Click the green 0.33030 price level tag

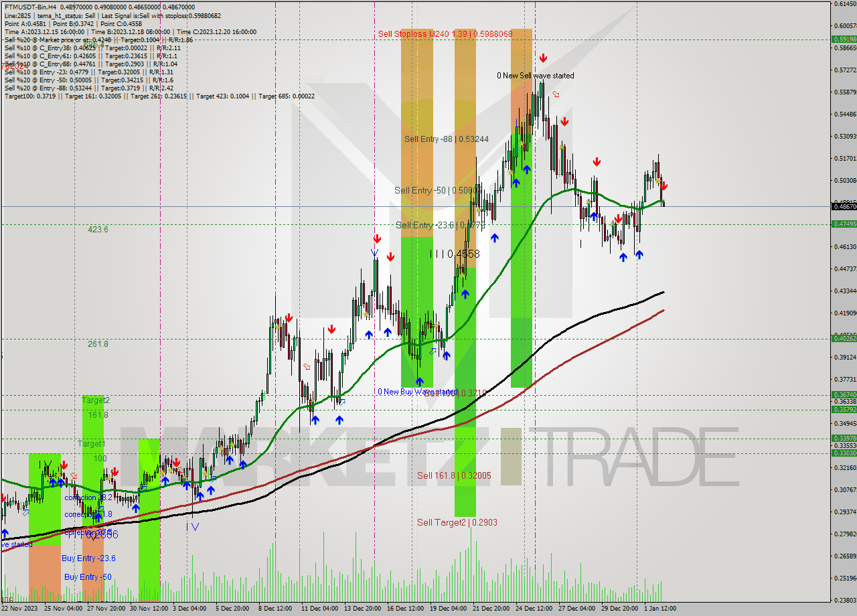tap(844, 453)
